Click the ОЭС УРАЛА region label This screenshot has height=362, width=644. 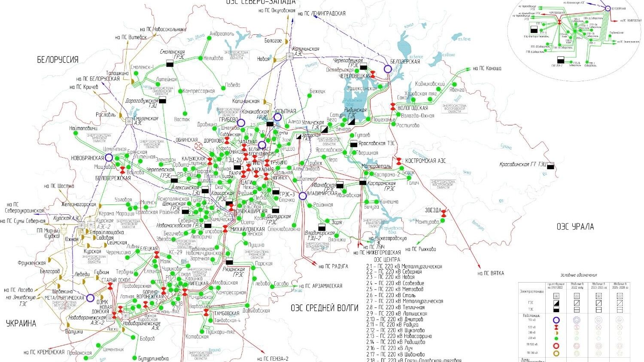[x=575, y=226]
